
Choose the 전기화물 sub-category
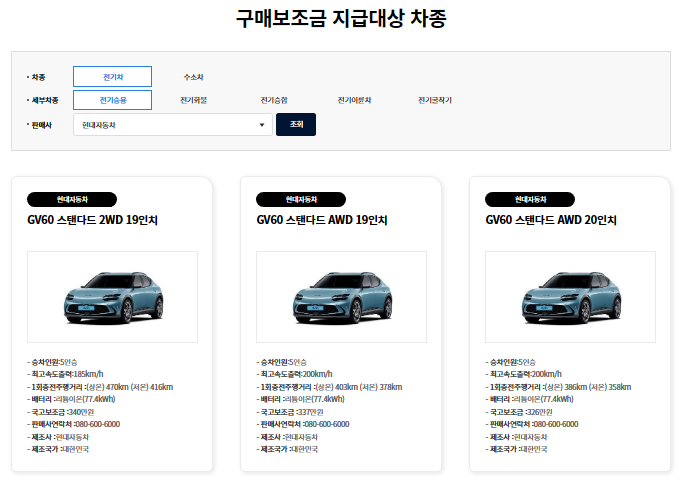point(194,100)
